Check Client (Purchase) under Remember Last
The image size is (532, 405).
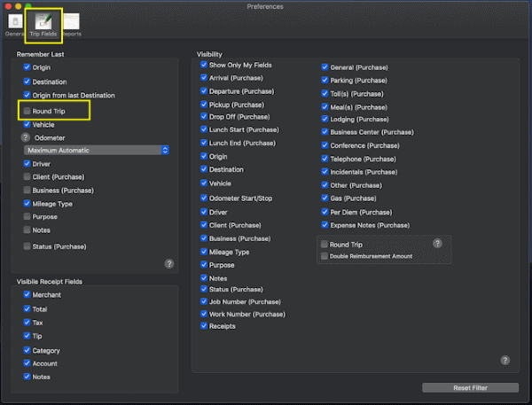pyautogui.click(x=27, y=177)
